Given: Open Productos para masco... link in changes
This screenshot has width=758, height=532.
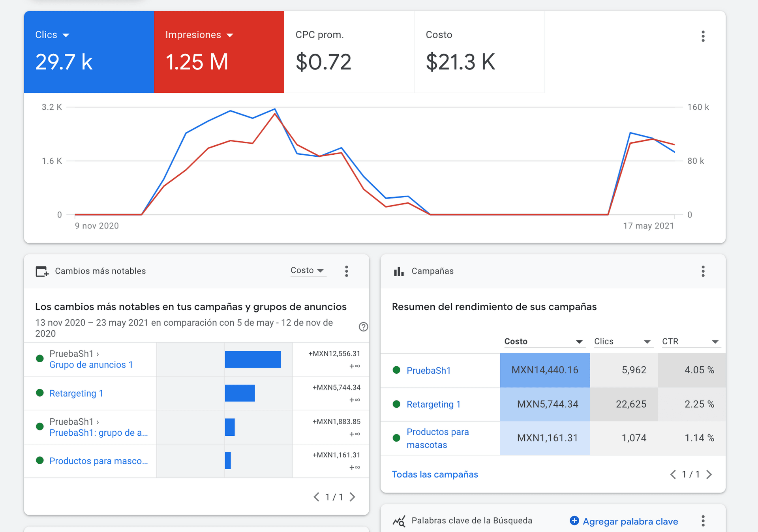Looking at the screenshot, I should (x=98, y=461).
